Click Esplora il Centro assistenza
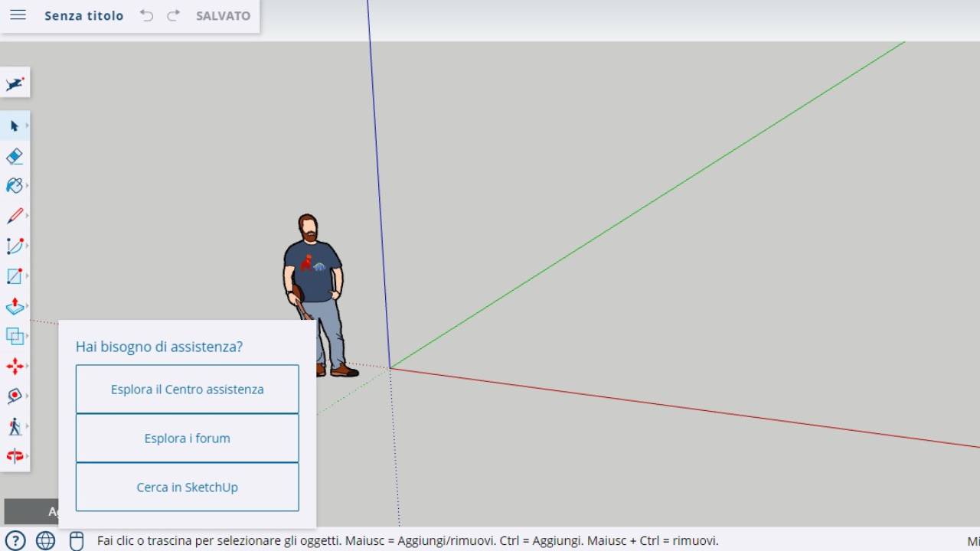This screenshot has width=980, height=551. click(x=187, y=389)
